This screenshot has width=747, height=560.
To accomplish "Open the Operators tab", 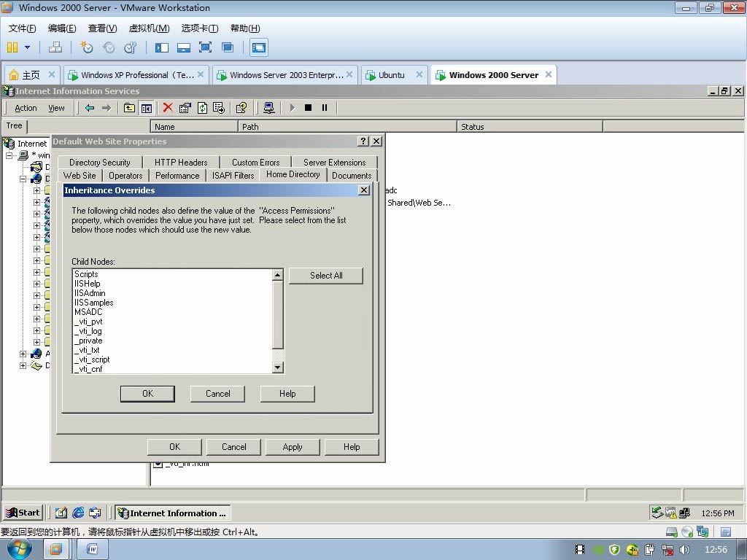I will tap(125, 175).
